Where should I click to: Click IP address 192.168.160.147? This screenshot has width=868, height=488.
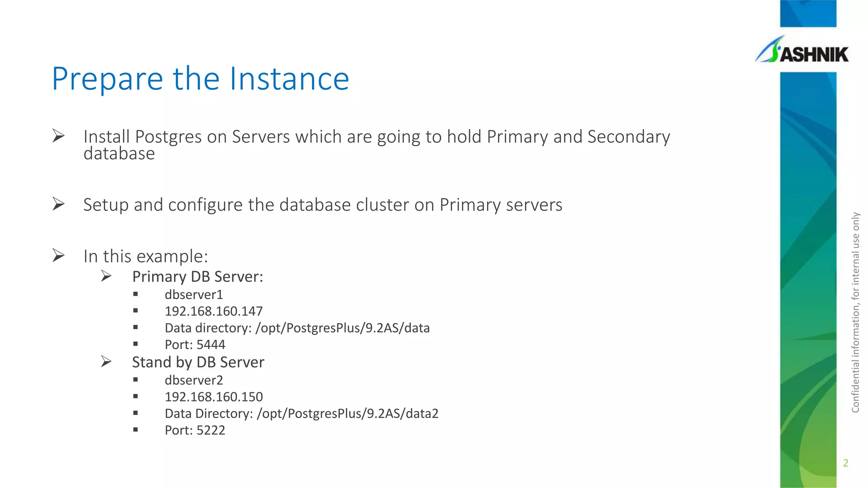pyautogui.click(x=214, y=311)
